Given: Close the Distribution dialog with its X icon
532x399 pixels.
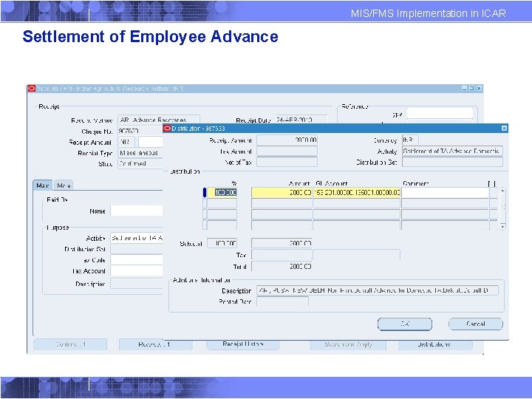Looking at the screenshot, I should click(x=504, y=129).
